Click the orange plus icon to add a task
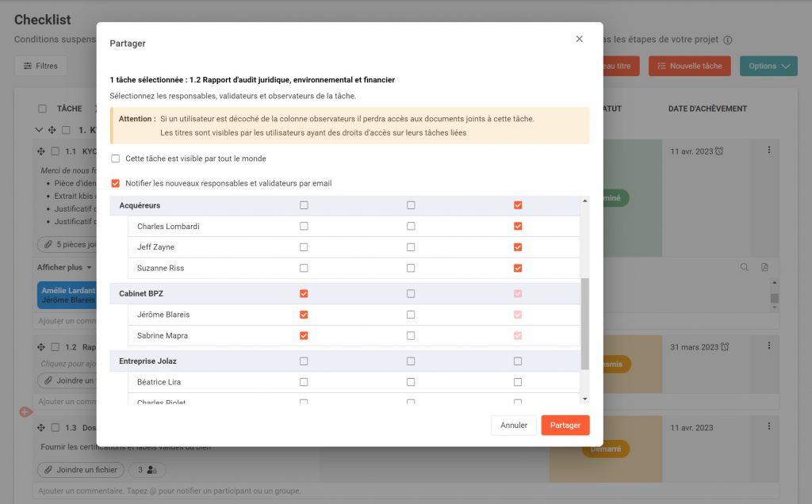Screen dimensions: 812x504 pos(25,412)
